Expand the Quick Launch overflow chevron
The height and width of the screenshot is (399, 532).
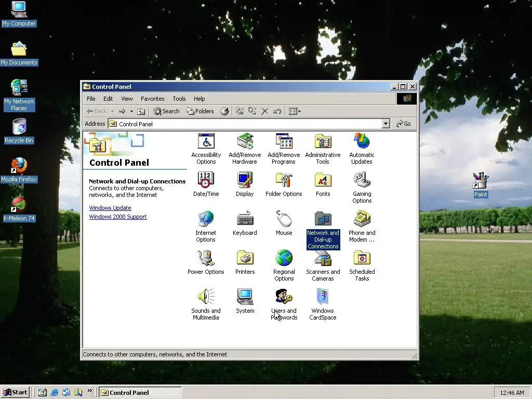[x=89, y=391]
